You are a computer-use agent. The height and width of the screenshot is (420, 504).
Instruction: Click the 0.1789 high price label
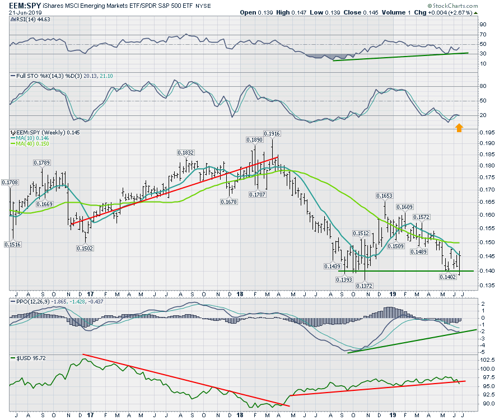pos(42,162)
